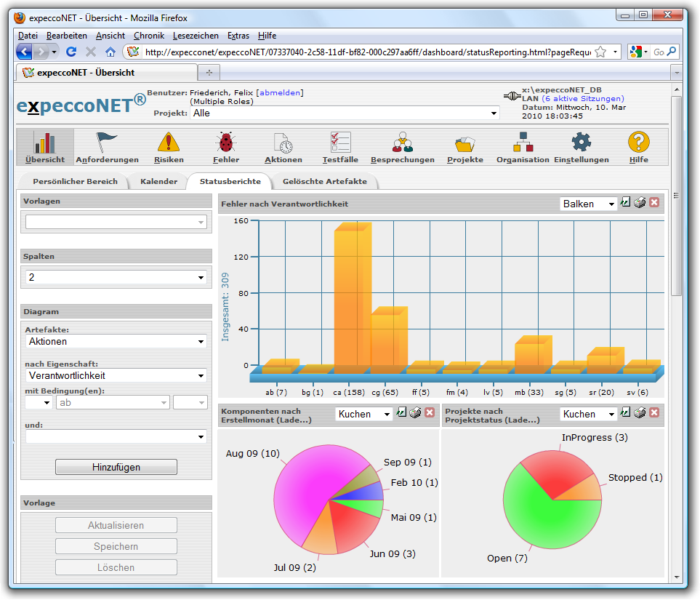
Task: Click the magenta Aug 09 pie slice
Action: pos(305,487)
